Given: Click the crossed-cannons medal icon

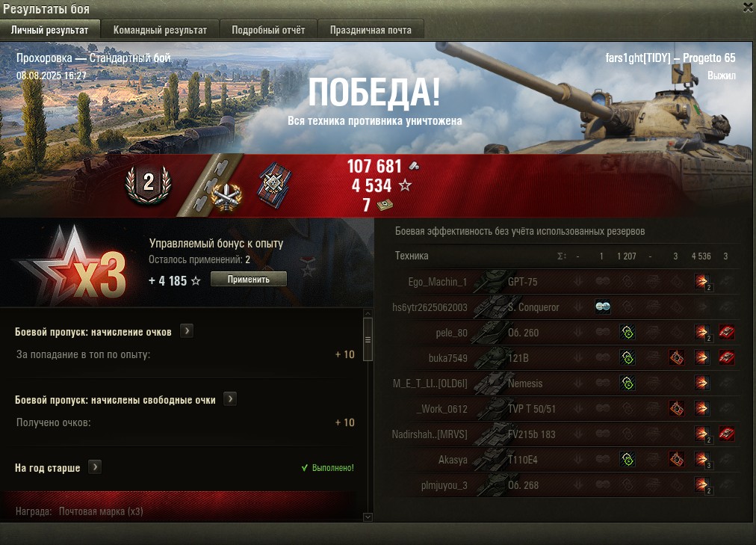Looking at the screenshot, I should click(x=226, y=197).
